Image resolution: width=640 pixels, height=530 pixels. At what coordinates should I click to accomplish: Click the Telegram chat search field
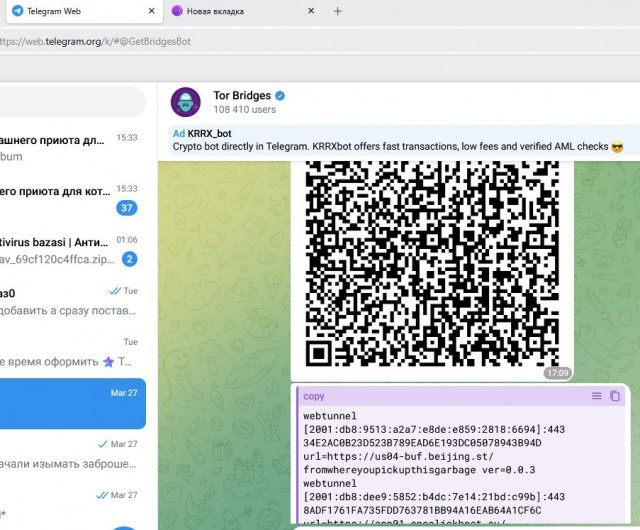pos(73,102)
